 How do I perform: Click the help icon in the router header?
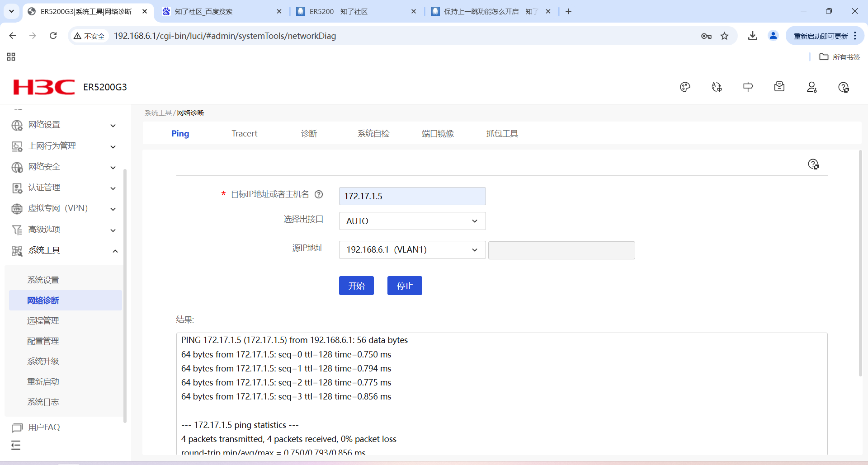point(844,87)
